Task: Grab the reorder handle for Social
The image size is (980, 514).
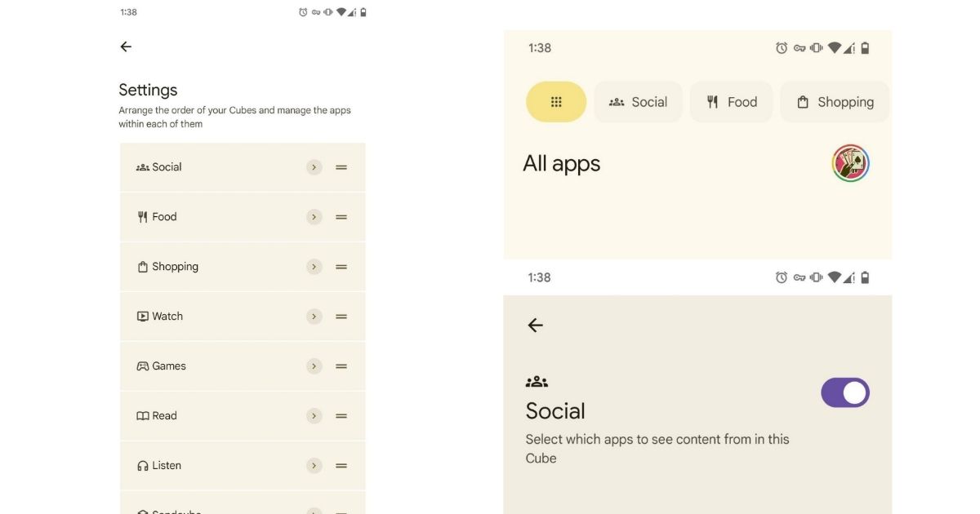Action: point(341,167)
